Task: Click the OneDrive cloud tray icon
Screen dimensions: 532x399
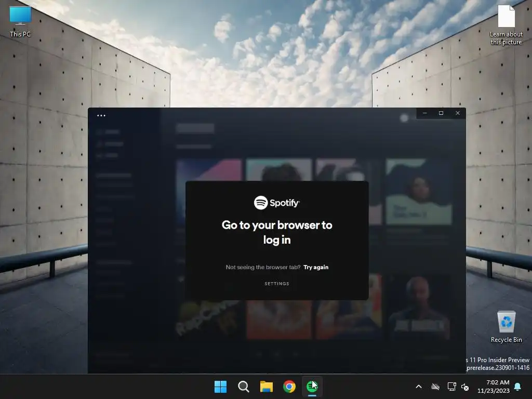Action: tap(435, 387)
